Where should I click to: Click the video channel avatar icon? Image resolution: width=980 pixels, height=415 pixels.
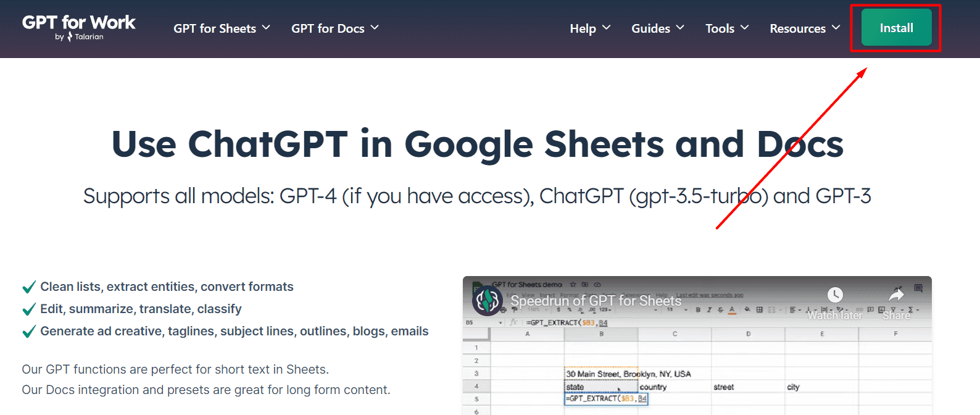tap(488, 301)
